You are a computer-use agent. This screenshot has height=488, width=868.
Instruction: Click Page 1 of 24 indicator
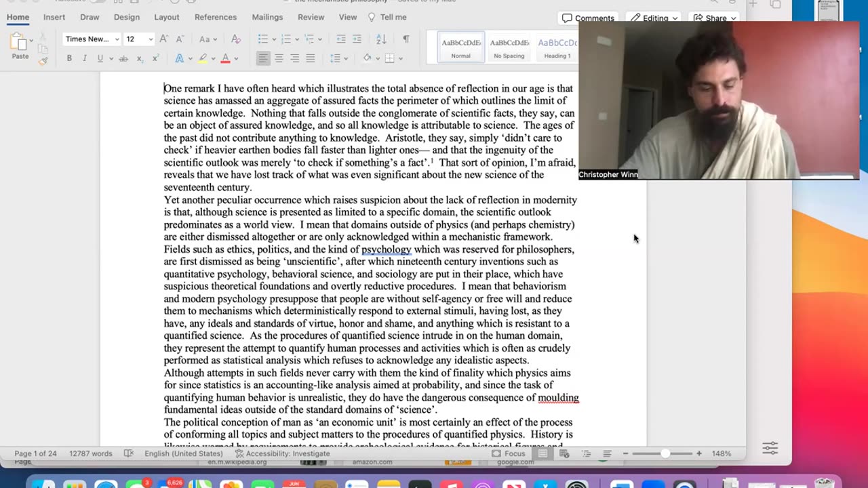[35, 453]
